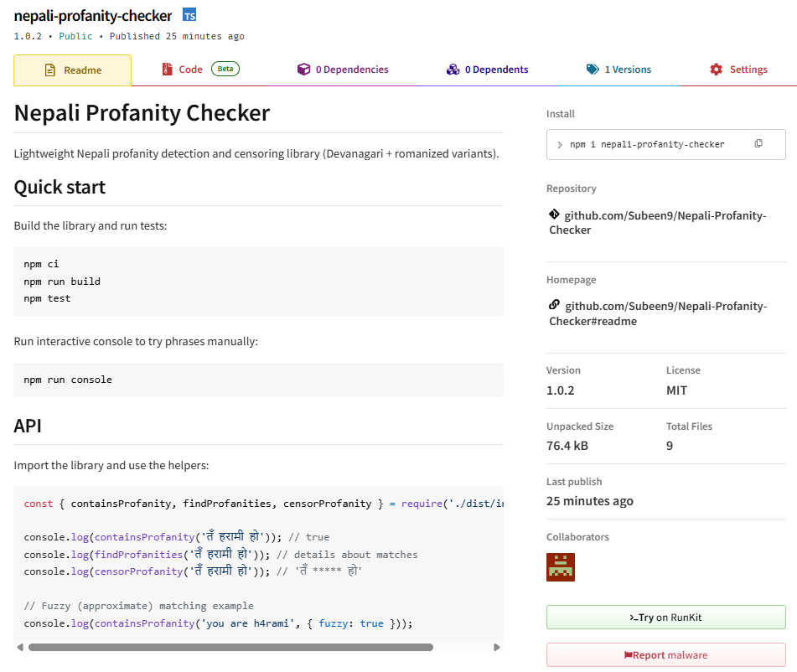
Task: Click the findProfanities console.log line
Action: pos(220,554)
